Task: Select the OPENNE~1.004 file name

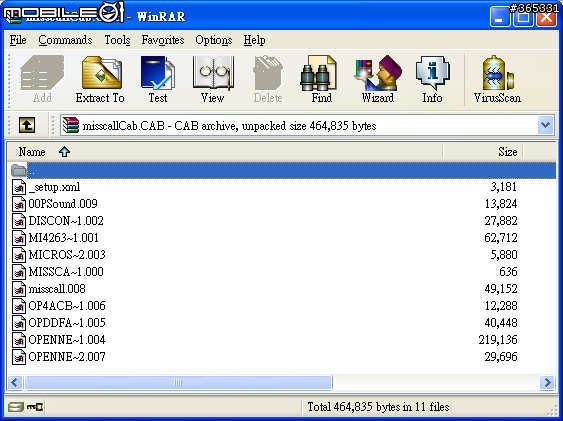Action: (x=67, y=340)
